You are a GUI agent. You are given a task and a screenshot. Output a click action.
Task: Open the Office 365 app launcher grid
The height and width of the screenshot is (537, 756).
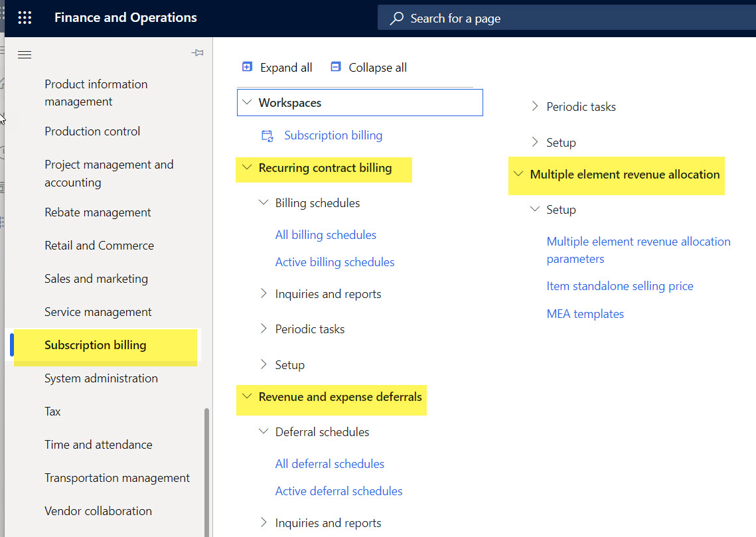point(25,17)
